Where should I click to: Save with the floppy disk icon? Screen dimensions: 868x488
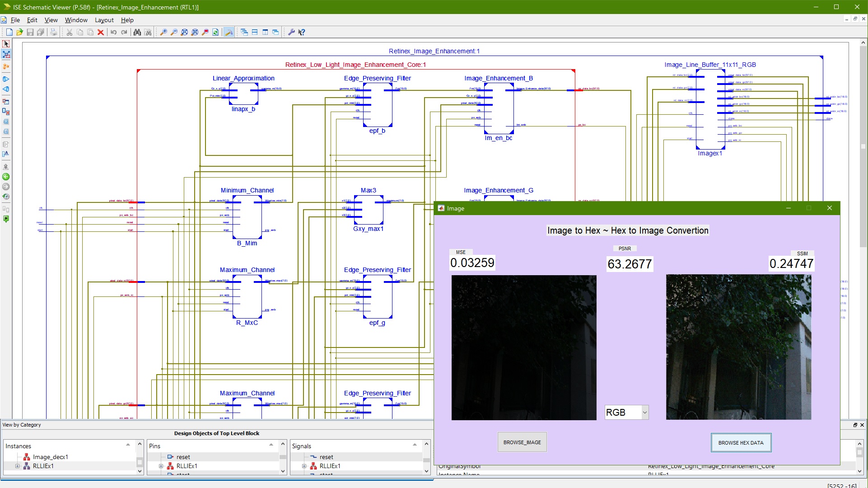tap(30, 32)
